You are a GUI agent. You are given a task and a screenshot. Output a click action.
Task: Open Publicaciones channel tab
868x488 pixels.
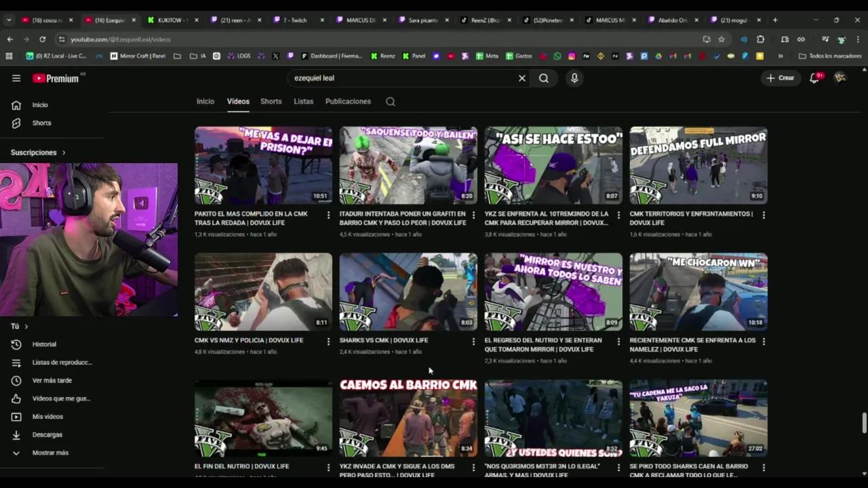click(x=348, y=102)
